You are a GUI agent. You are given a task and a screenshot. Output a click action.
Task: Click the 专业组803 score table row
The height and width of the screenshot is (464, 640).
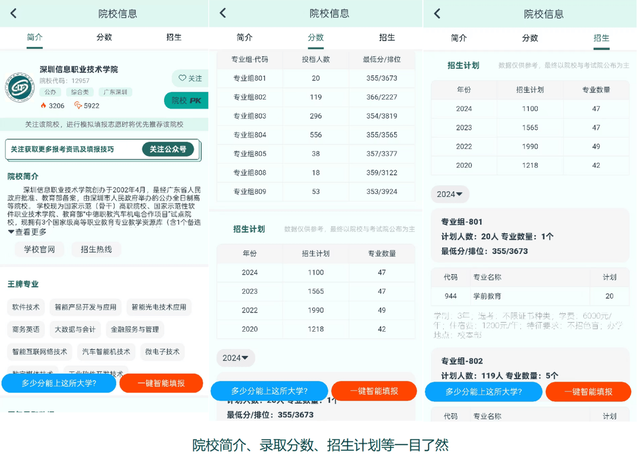click(x=316, y=116)
